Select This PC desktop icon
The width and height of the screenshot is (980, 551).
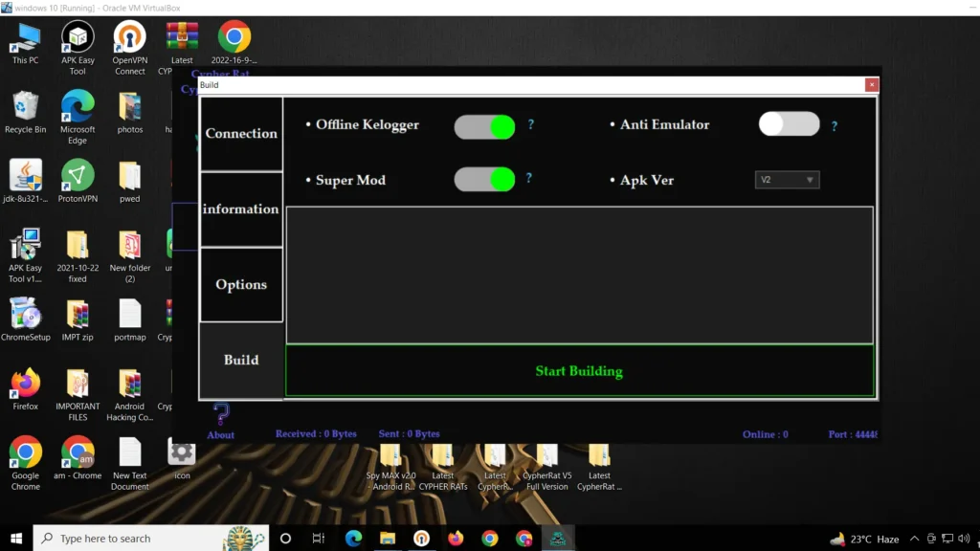click(26, 44)
